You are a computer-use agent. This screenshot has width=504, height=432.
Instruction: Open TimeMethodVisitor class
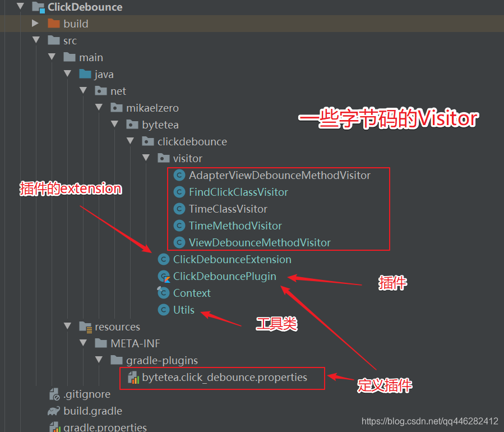235,226
